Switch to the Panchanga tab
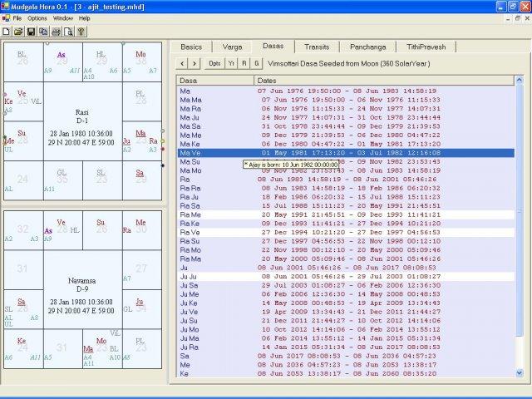Screen dimensions: 532x399 pos(369,47)
